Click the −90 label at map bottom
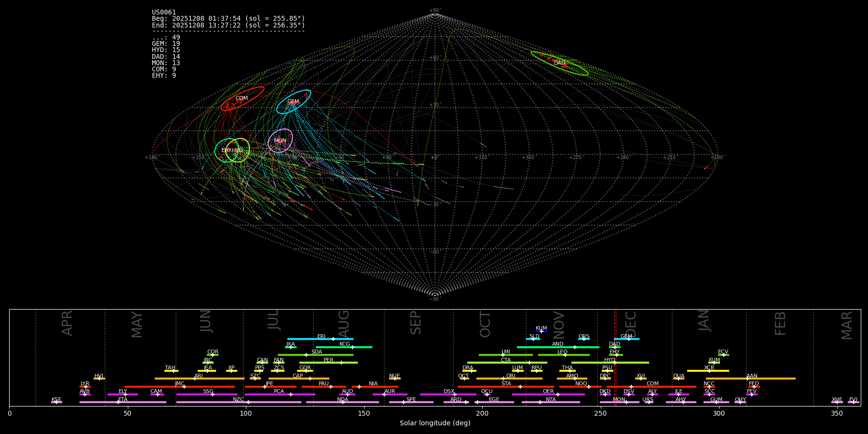The width and height of the screenshot is (868, 434). 434,299
